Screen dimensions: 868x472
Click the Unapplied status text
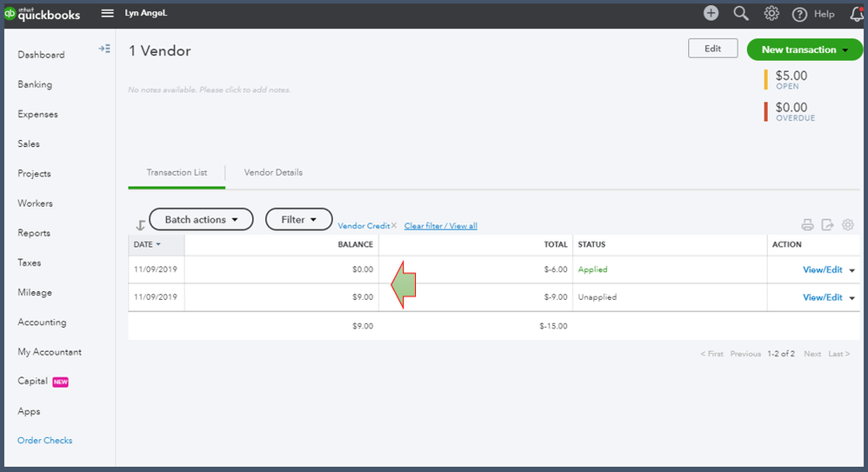coord(597,297)
